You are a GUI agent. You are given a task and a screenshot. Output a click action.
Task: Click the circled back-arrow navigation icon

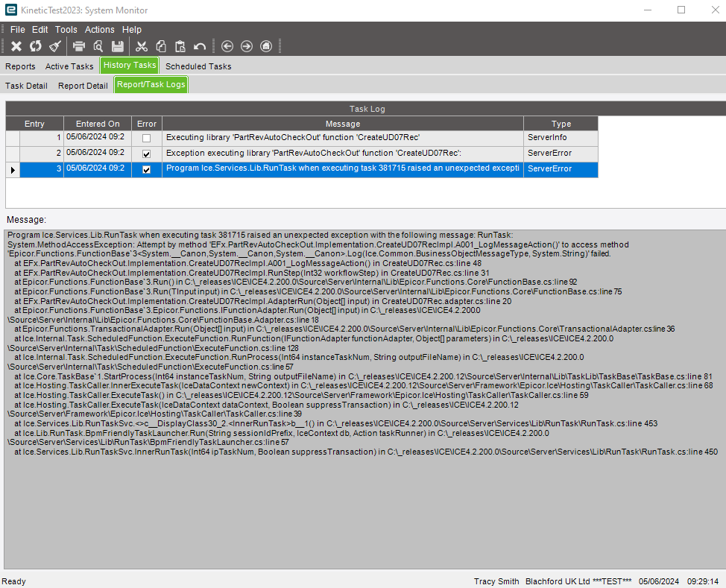click(x=227, y=46)
